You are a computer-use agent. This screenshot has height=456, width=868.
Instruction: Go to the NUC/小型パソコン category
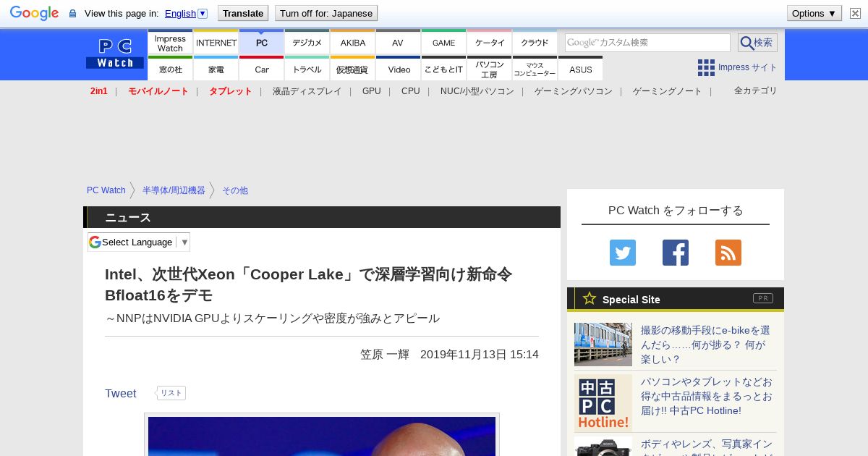(477, 91)
